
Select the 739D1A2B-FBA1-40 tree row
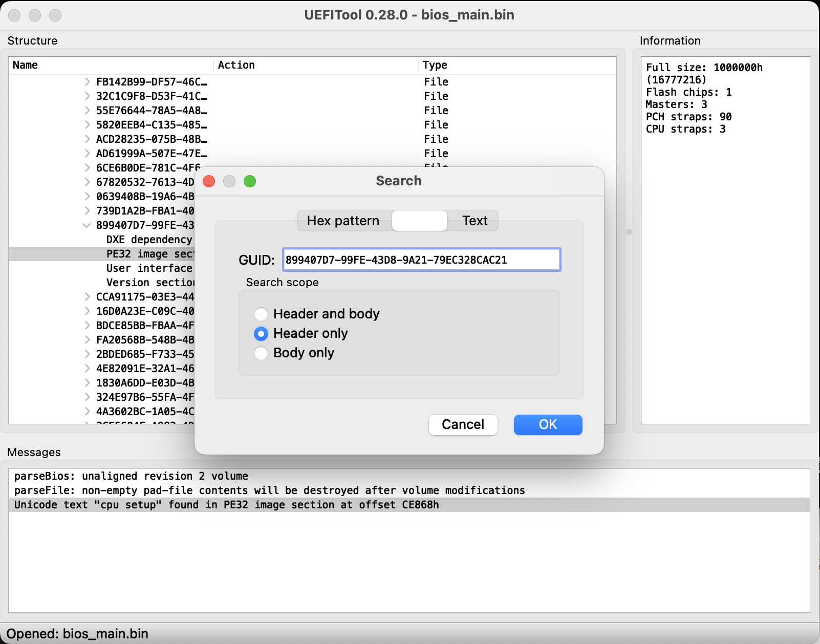[x=145, y=211]
